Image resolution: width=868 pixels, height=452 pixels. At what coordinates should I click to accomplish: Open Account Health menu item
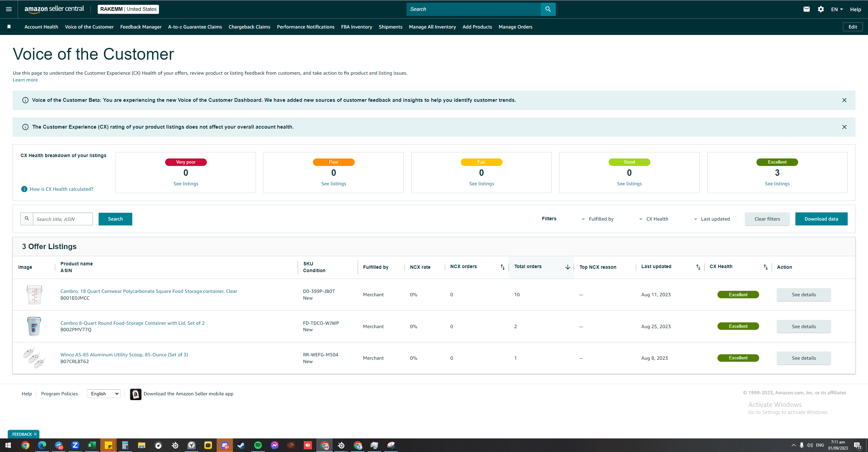pyautogui.click(x=41, y=27)
